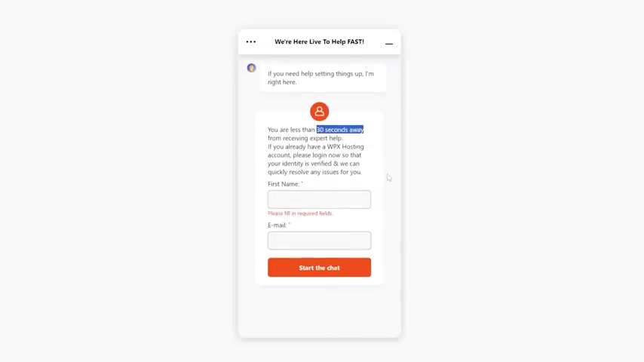This screenshot has width=644, height=362.
Task: Click the "quickly resolve any issues" line
Action: coord(314,172)
